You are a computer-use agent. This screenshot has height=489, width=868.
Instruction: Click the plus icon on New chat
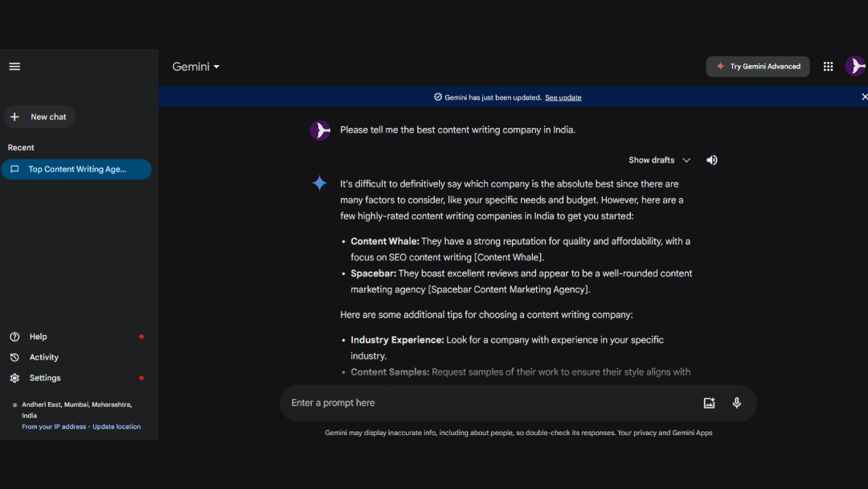[x=15, y=117]
